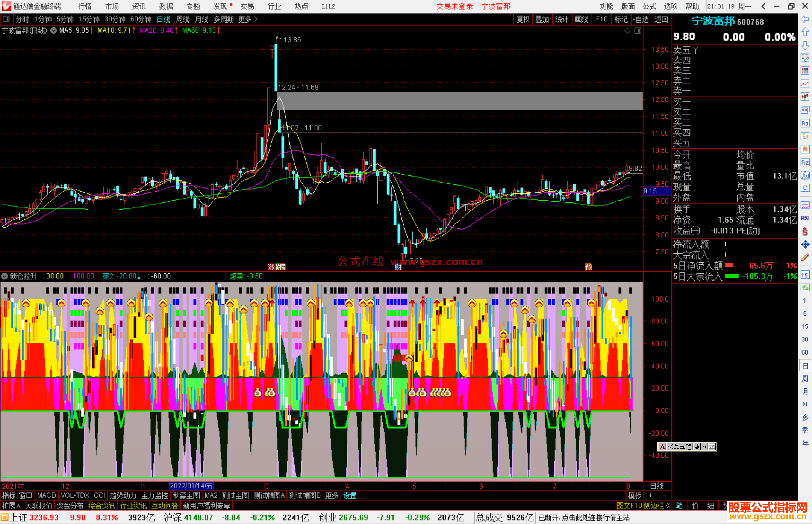The width and height of the screenshot is (812, 524).
Task: Click the F10 company info sidebar icon
Action: [805, 123]
